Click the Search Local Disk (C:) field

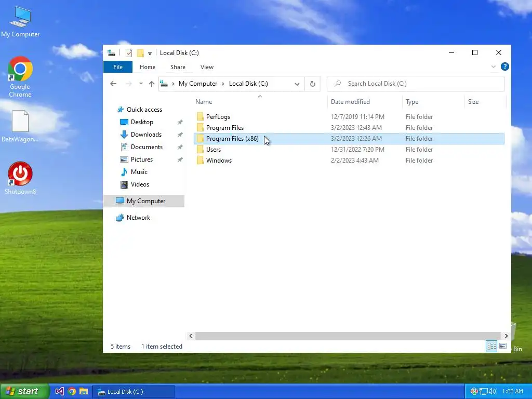(415, 84)
